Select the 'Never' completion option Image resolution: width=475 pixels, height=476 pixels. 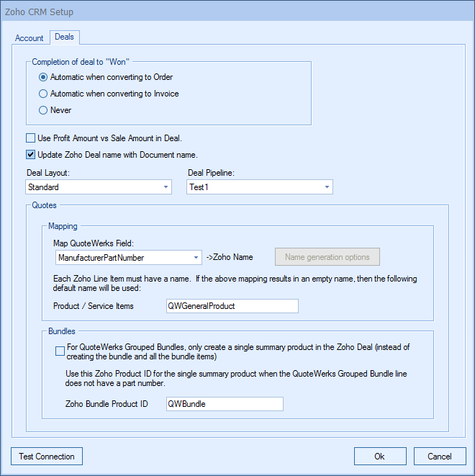point(44,110)
